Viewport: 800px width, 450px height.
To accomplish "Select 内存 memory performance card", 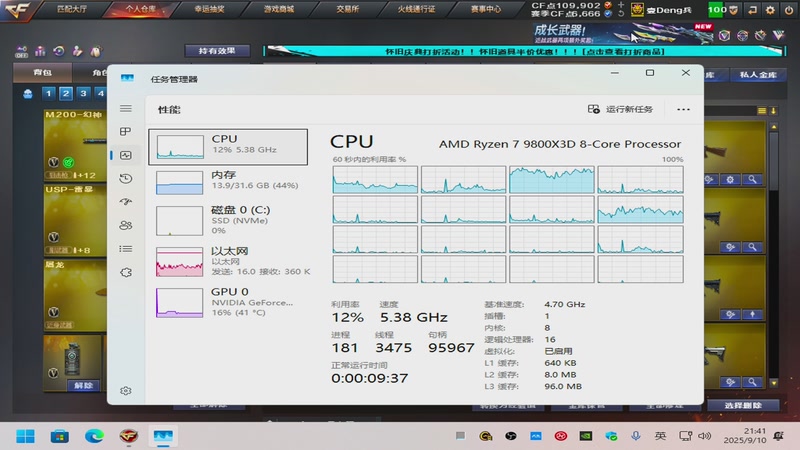I will point(228,182).
